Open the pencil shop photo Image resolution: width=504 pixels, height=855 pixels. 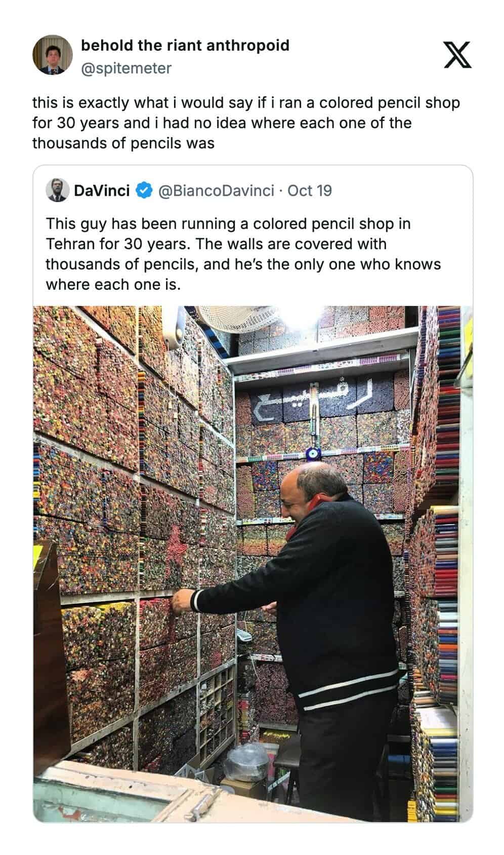[253, 563]
